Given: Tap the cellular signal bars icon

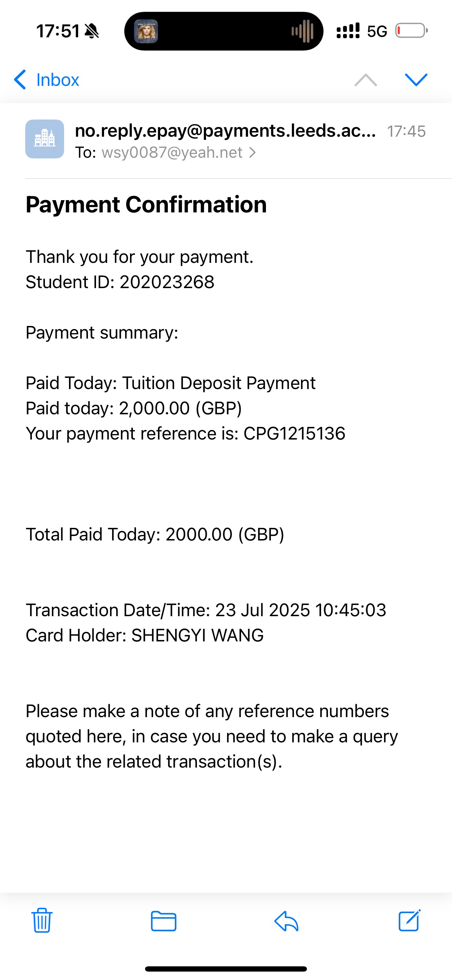Looking at the screenshot, I should (348, 31).
